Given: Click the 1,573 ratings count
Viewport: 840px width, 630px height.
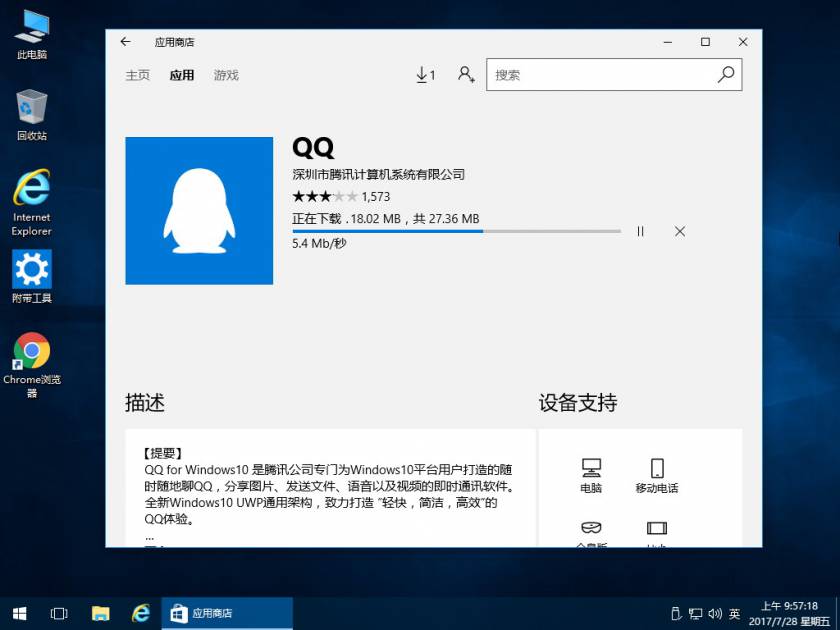Looking at the screenshot, I should tap(376, 197).
